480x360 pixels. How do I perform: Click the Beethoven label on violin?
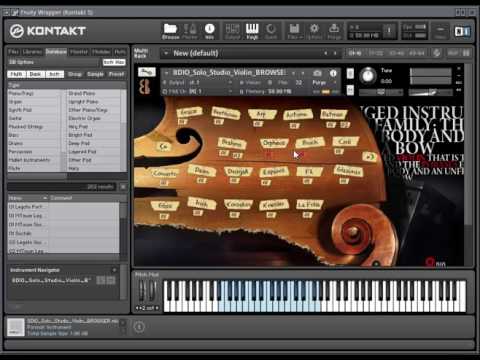click(x=226, y=113)
